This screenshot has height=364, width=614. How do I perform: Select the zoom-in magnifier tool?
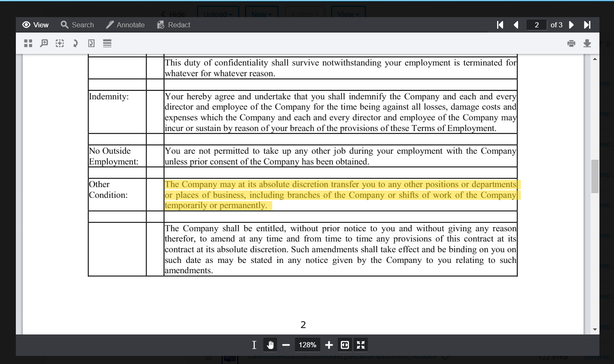(44, 43)
